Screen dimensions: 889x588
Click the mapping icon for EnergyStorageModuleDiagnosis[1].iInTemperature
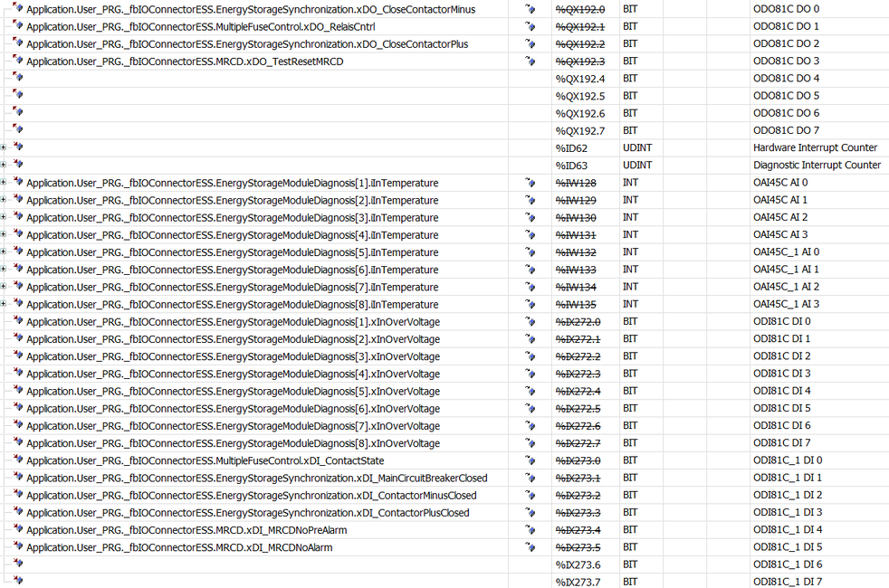[x=531, y=183]
